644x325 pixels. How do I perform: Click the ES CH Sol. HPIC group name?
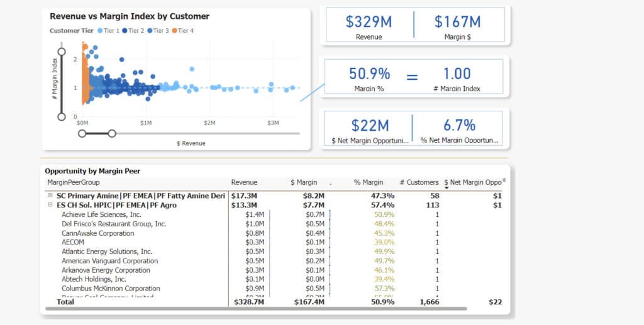point(116,205)
